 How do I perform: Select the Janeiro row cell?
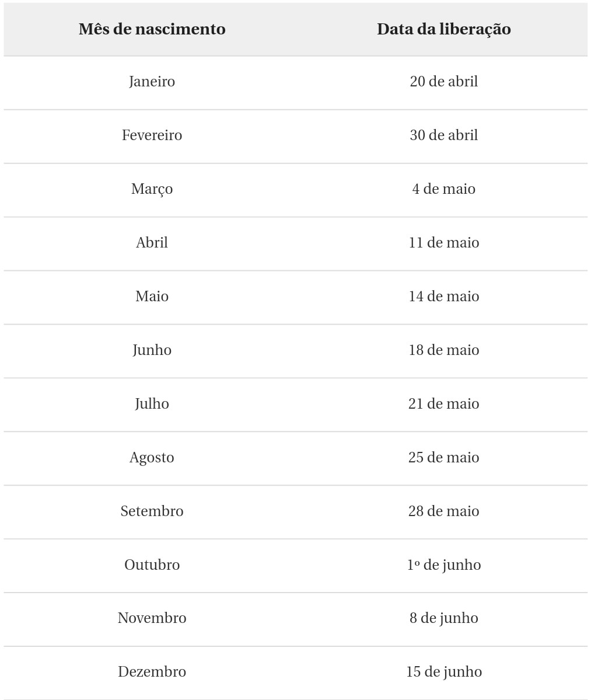click(x=152, y=82)
